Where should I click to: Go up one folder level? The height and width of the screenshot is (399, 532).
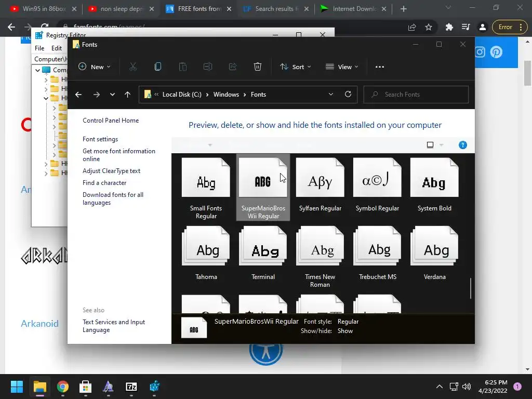click(x=128, y=95)
